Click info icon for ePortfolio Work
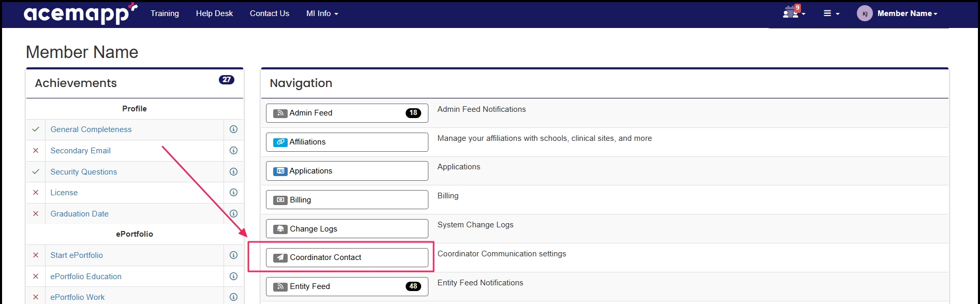This screenshot has height=304, width=980. pos(233,297)
